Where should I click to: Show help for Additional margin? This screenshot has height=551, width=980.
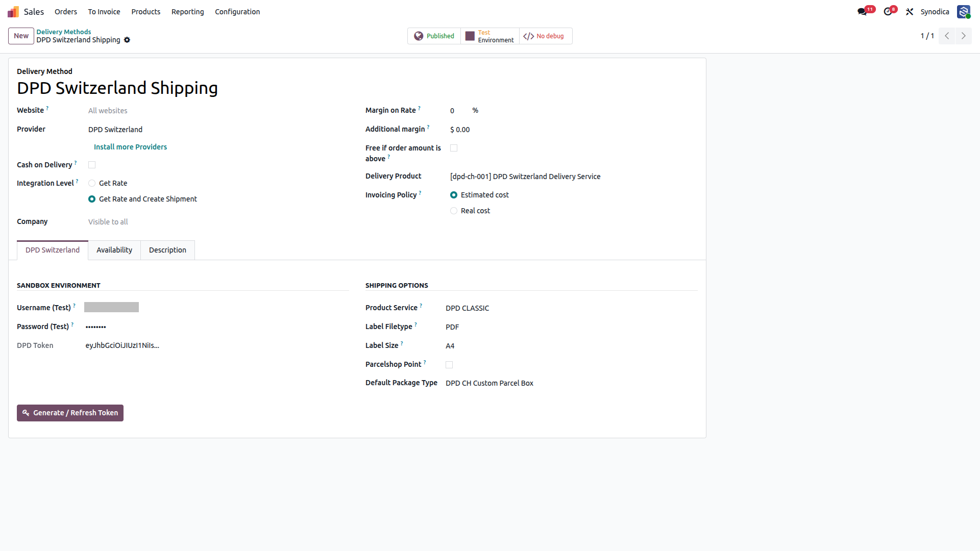(428, 127)
